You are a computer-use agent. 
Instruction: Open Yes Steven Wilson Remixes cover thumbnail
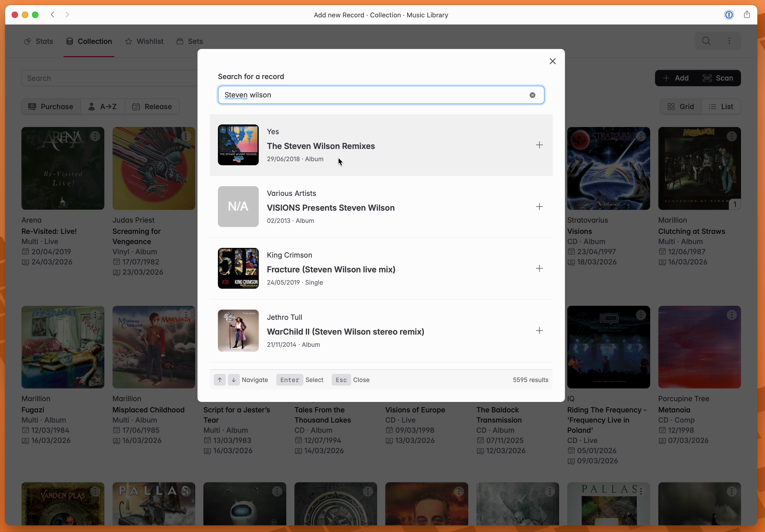(238, 145)
